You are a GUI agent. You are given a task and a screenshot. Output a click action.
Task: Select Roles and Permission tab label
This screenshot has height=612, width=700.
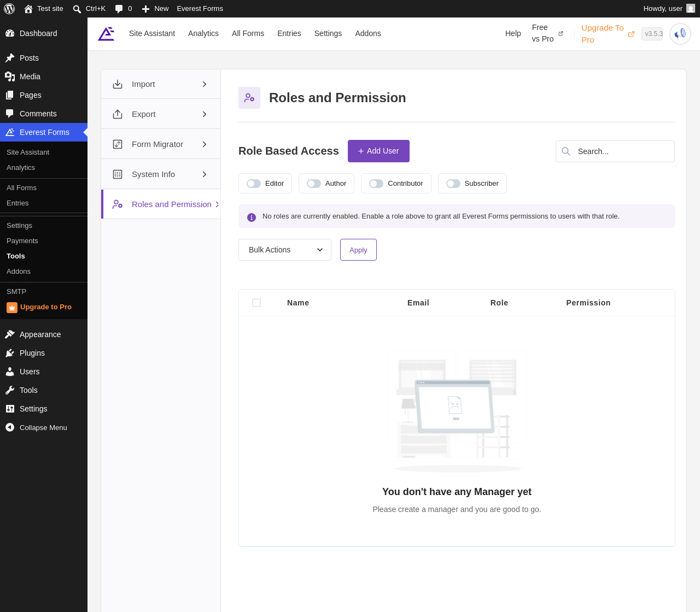(x=172, y=204)
